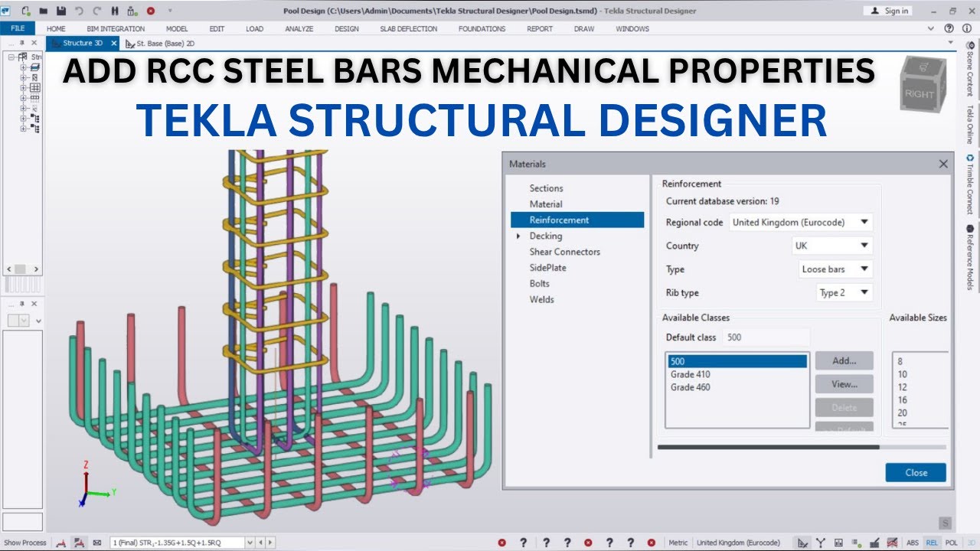Click the Add... button
This screenshot has height=551, width=980.
tap(844, 360)
